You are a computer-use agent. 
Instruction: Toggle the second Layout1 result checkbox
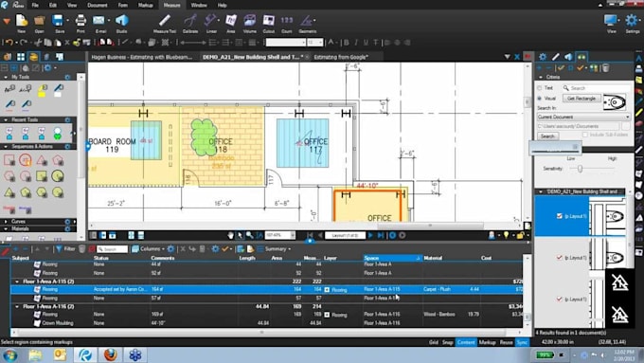559,258
